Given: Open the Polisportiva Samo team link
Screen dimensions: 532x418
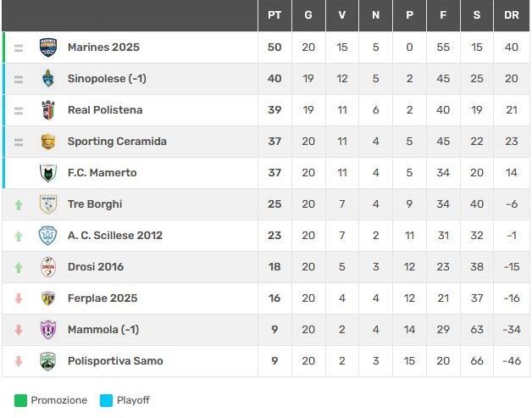Looking at the screenshot, I should [x=115, y=361].
